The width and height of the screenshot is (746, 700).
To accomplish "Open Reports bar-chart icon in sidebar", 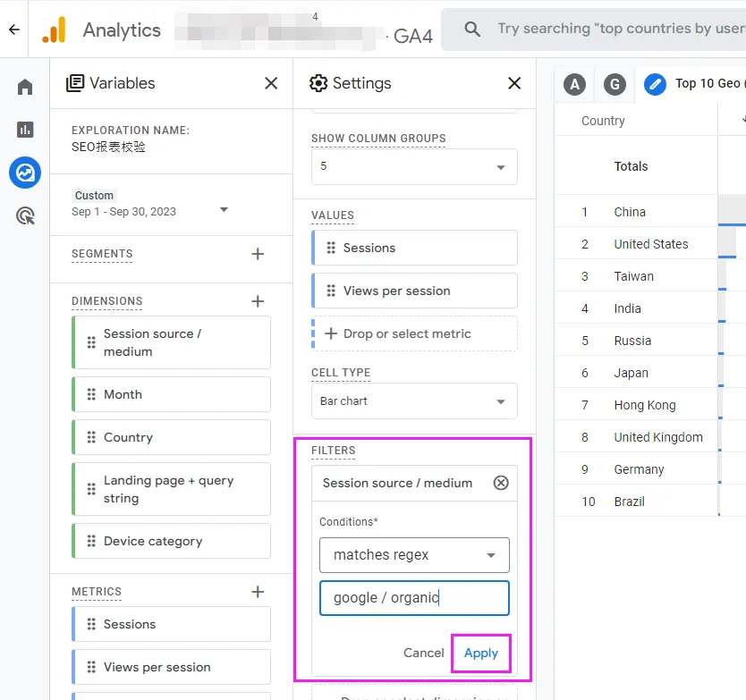I will [x=25, y=130].
